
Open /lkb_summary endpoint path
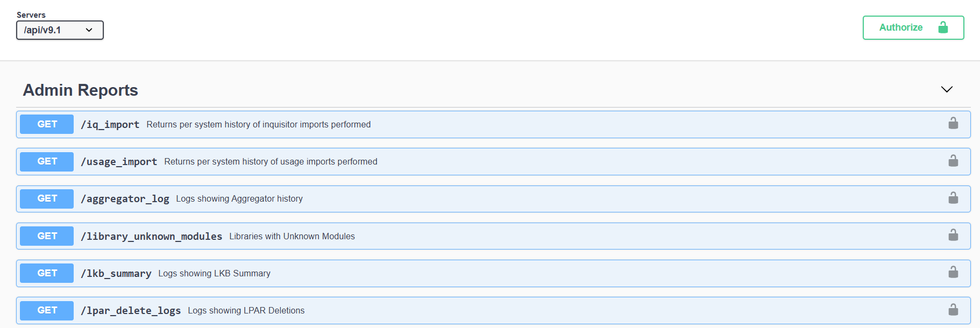click(116, 274)
